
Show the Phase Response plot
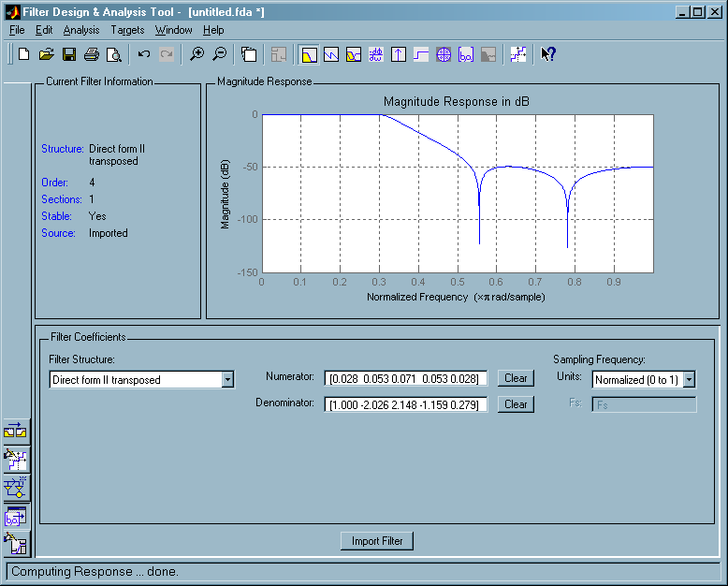tap(331, 54)
